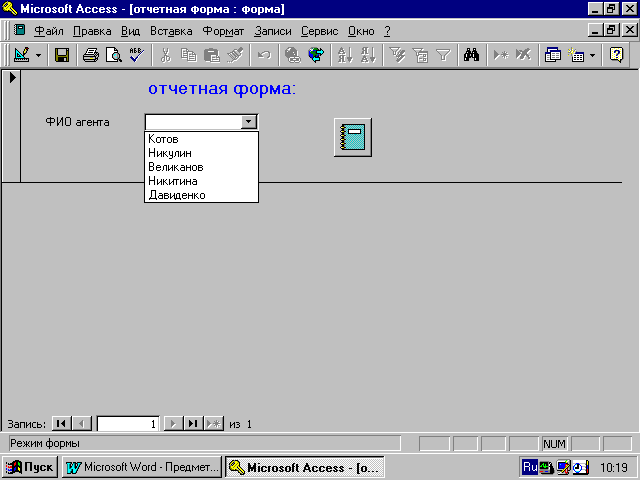Image resolution: width=640 pixels, height=480 pixels.
Task: Go to first record button
Action: 62,424
